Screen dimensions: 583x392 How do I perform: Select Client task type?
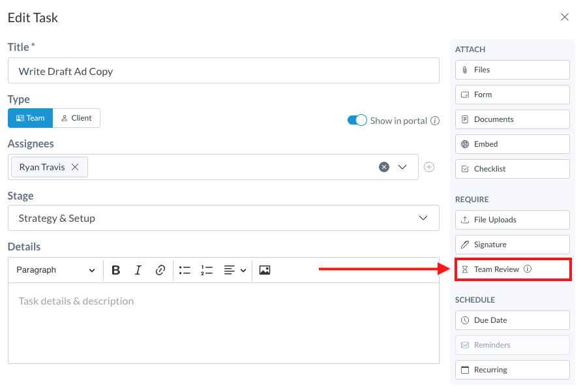pyautogui.click(x=76, y=118)
